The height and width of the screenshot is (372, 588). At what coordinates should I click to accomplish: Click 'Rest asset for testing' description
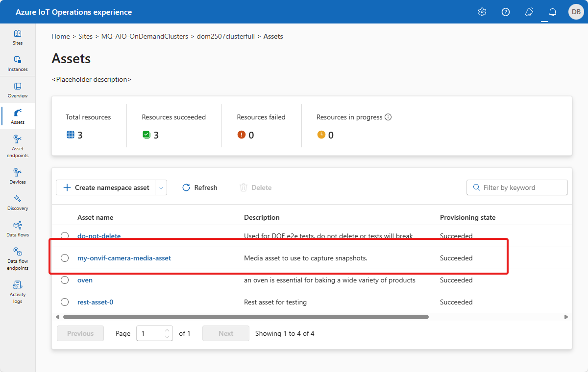pos(275,302)
